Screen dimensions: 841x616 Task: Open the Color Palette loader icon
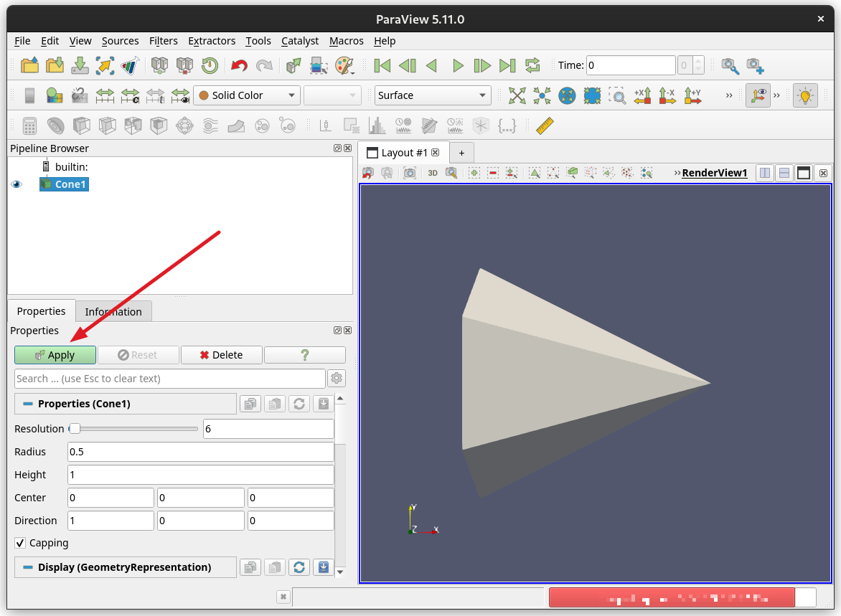pyautogui.click(x=345, y=65)
